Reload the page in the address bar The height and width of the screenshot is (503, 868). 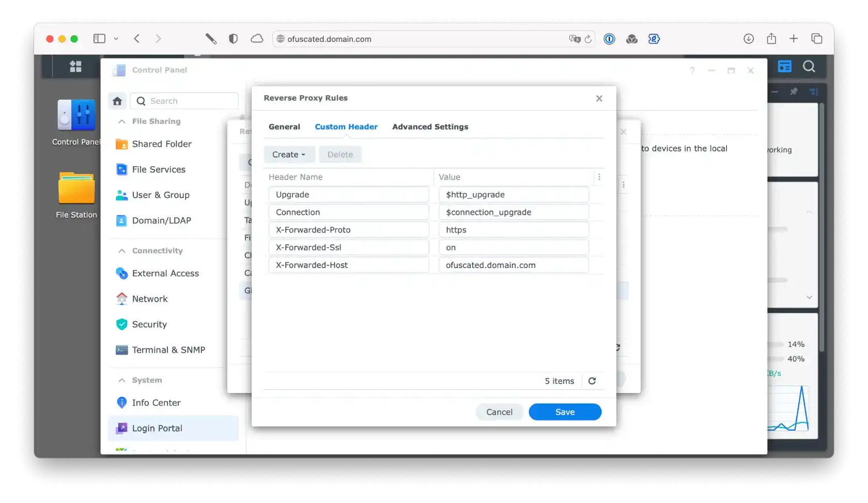pyautogui.click(x=588, y=39)
